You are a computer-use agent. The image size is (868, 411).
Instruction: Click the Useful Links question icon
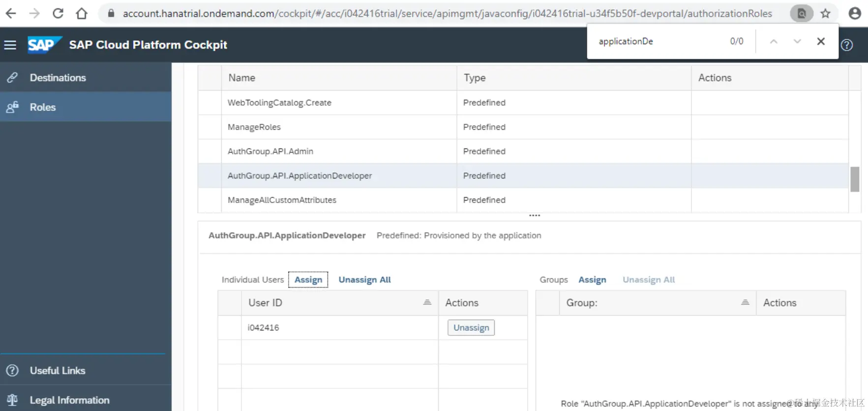[x=12, y=371]
